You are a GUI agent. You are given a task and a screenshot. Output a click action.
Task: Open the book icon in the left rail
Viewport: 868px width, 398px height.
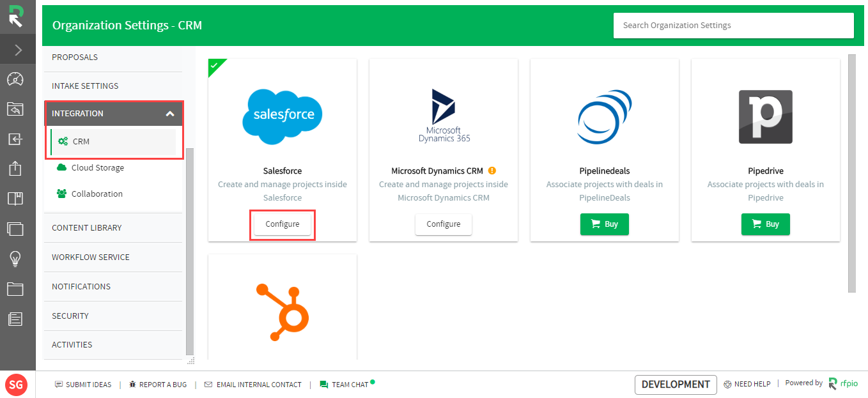[15, 199]
